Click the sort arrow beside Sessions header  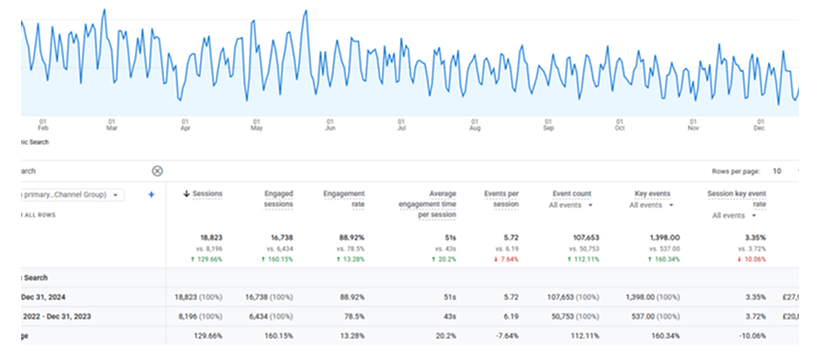187,194
